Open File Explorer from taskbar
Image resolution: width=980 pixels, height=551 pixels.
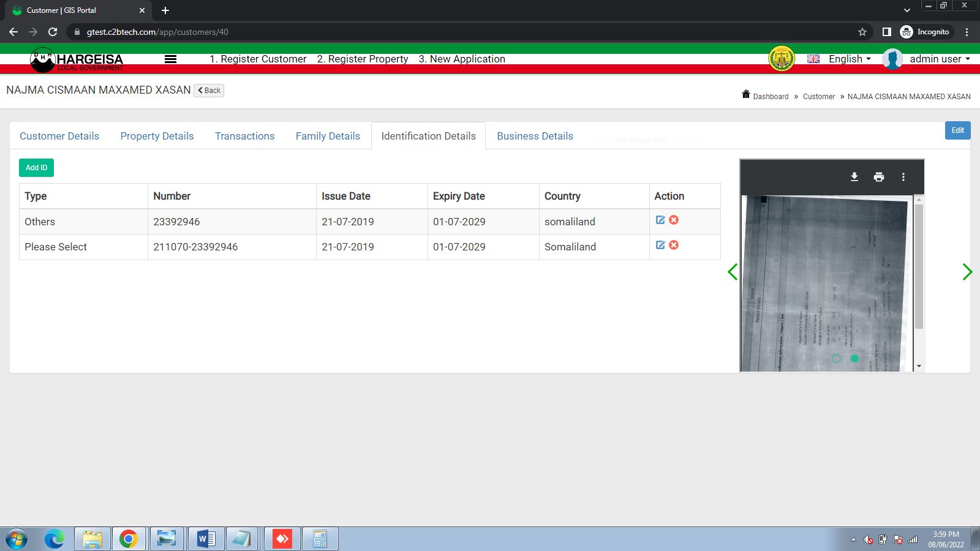coord(92,539)
